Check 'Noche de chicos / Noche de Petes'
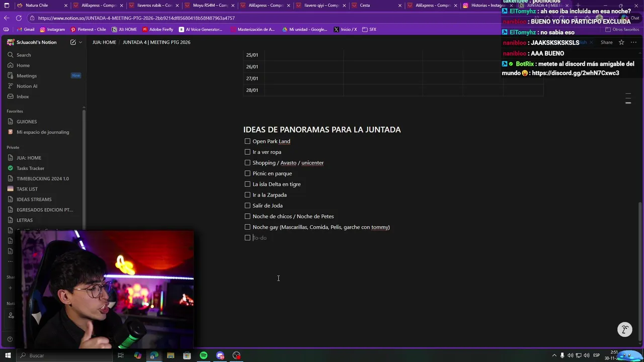 click(248, 216)
